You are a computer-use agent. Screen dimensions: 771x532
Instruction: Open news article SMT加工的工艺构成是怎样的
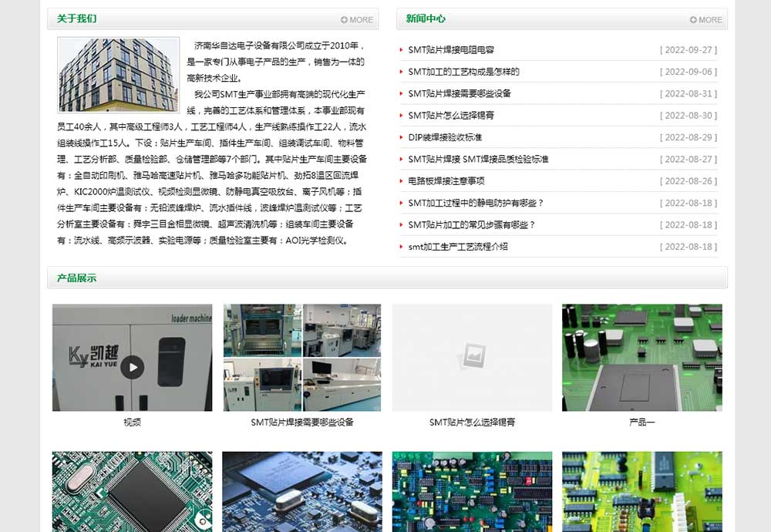(x=463, y=72)
